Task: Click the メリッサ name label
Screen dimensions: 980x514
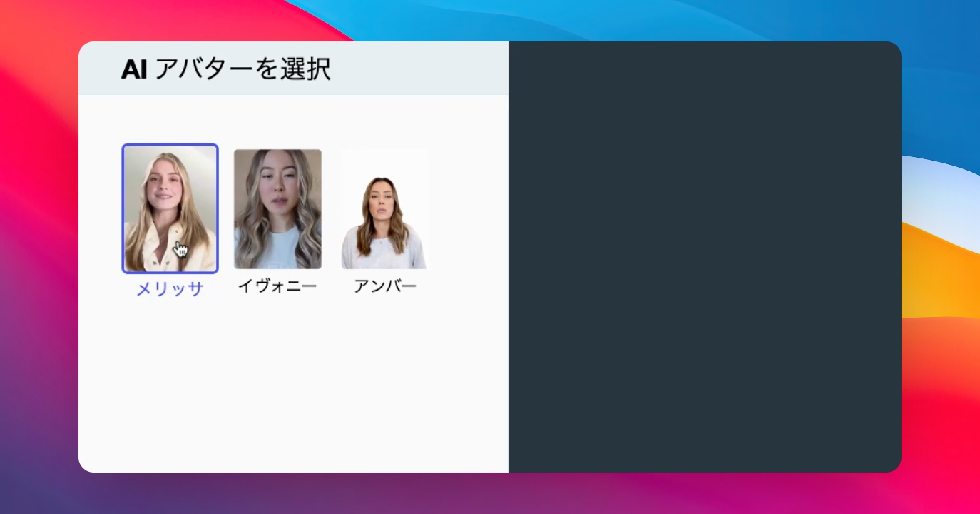Action: coord(170,285)
